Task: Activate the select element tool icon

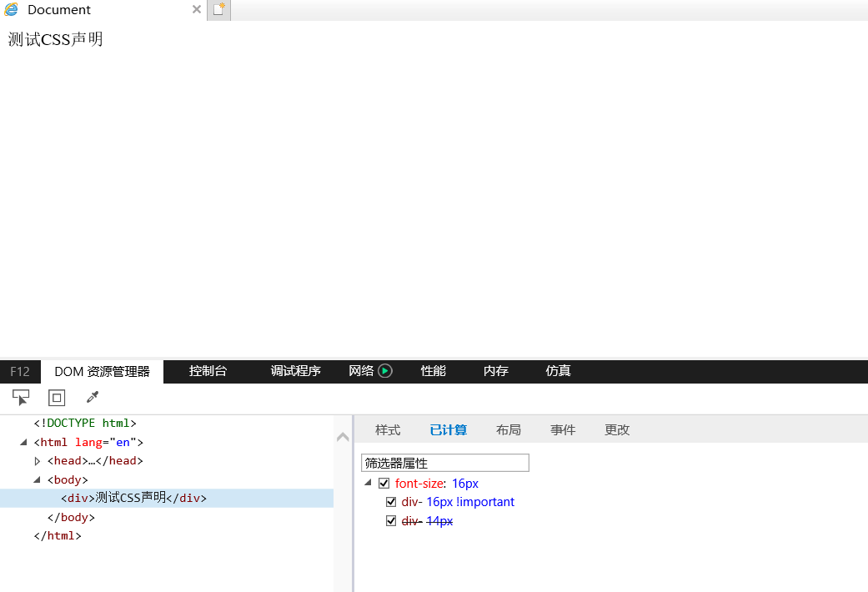Action: pos(21,398)
